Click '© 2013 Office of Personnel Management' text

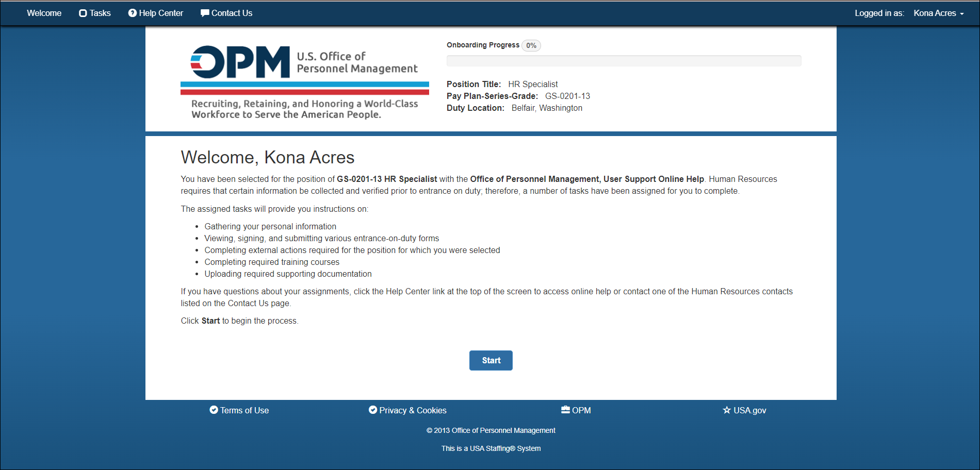pyautogui.click(x=491, y=430)
